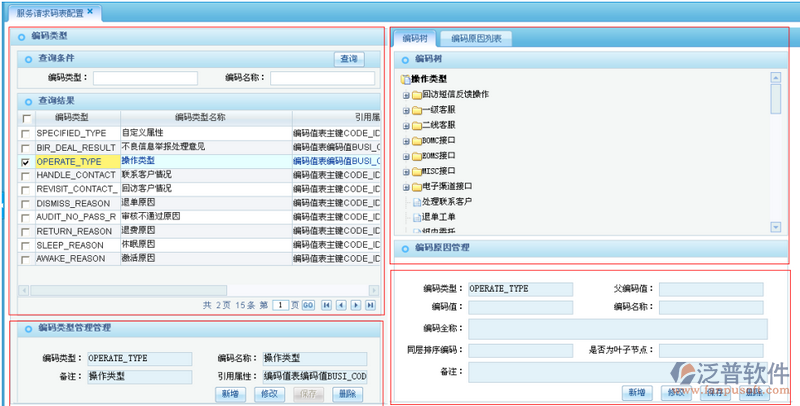Go to the next page of results

pos(355,304)
